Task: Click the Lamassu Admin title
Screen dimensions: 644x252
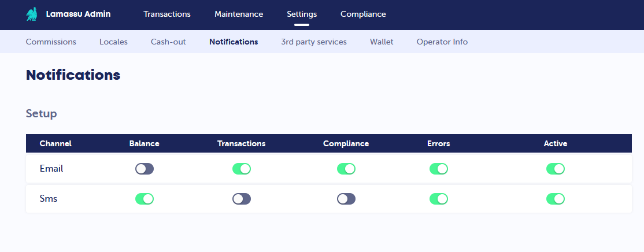Action: tap(78, 14)
